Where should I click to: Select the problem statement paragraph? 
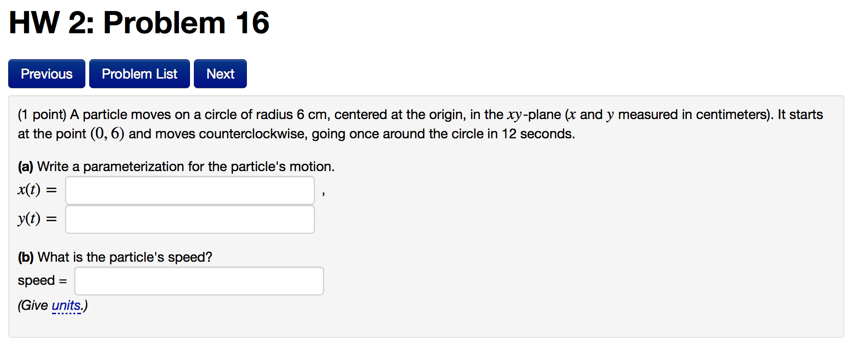coord(420,124)
